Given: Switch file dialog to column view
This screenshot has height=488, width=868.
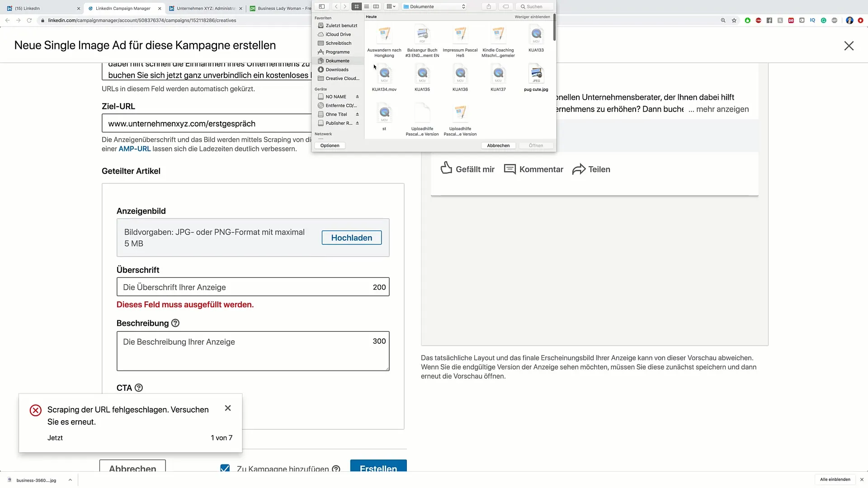Looking at the screenshot, I should click(x=376, y=7).
